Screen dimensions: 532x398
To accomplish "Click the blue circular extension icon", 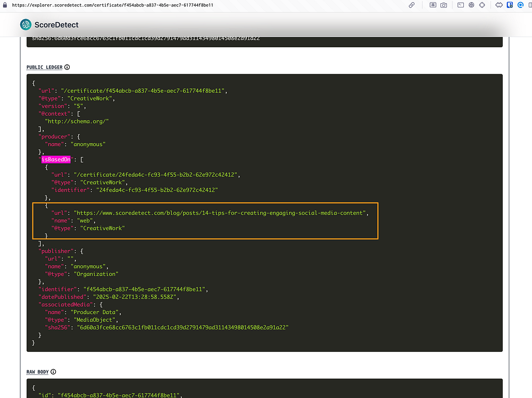I will [x=520, y=5].
